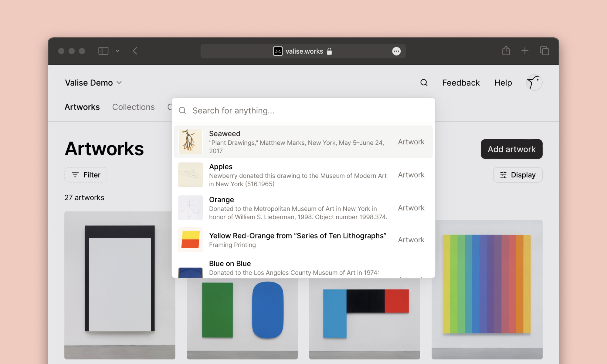
Task: Open the Feedback link
Action: pos(461,83)
